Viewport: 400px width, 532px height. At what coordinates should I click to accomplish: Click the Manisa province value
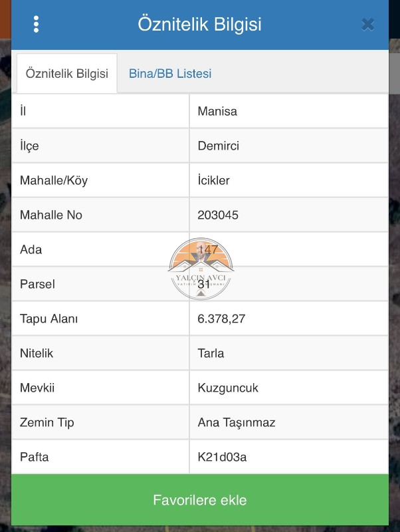pos(217,111)
